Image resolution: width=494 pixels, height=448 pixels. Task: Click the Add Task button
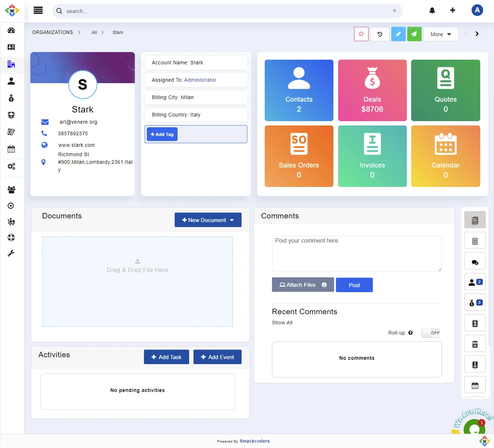coord(166,357)
